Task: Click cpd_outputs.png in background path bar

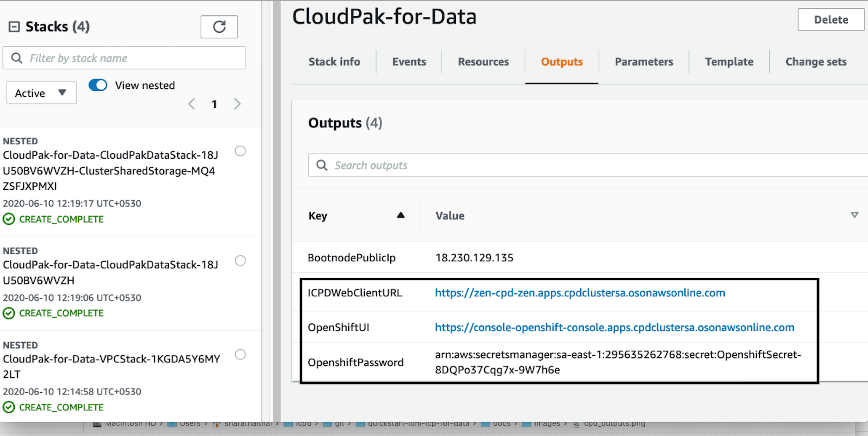Action: click(x=614, y=424)
